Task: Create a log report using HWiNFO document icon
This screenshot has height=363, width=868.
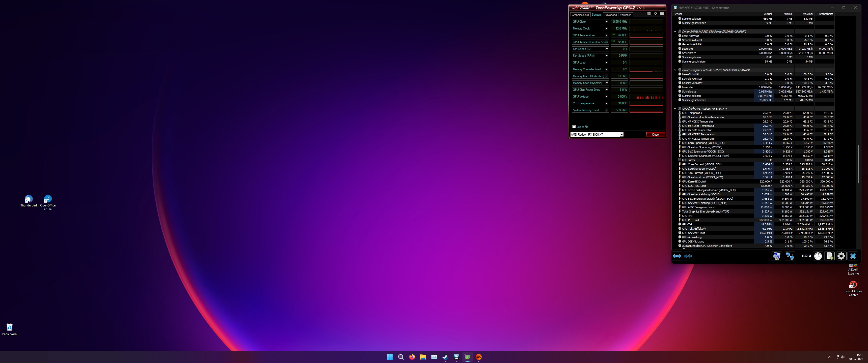Action: click(x=830, y=256)
